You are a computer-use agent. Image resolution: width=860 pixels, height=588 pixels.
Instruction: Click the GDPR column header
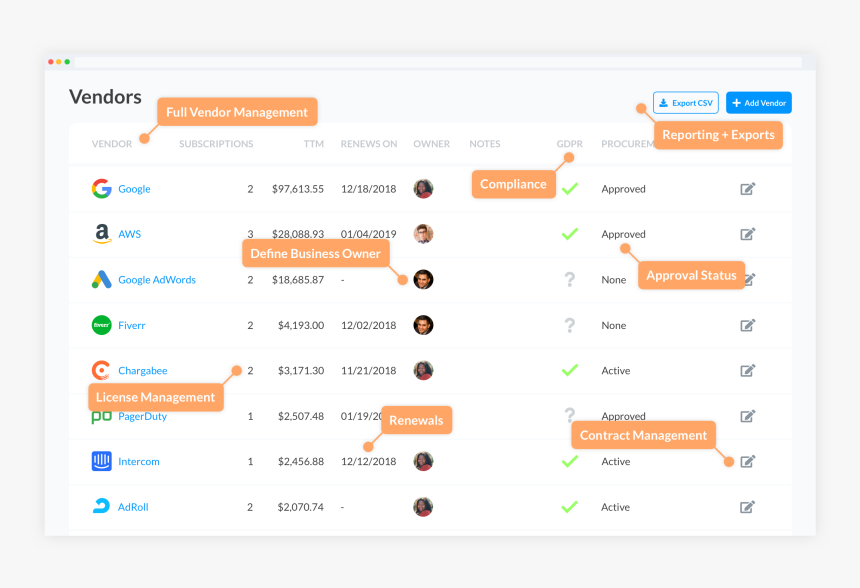pos(570,144)
